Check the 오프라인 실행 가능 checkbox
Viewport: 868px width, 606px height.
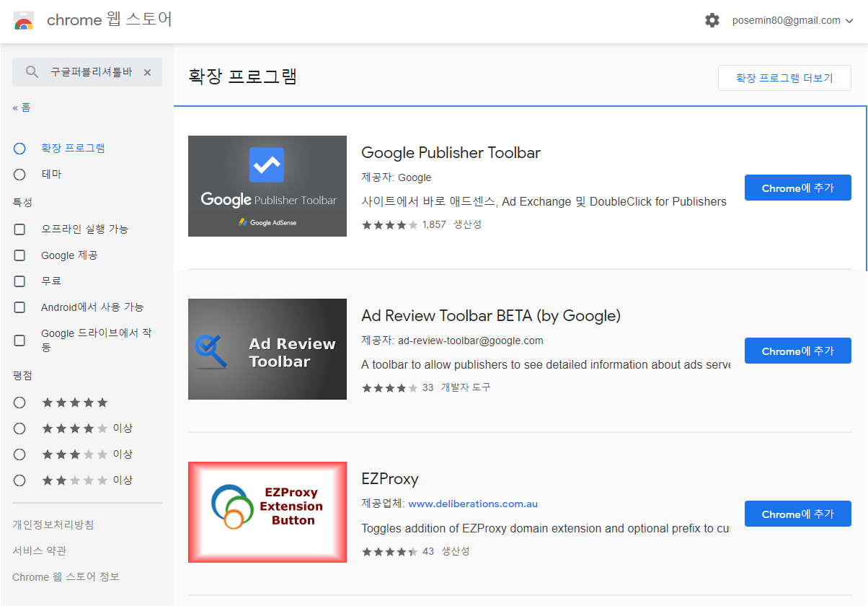[x=19, y=229]
